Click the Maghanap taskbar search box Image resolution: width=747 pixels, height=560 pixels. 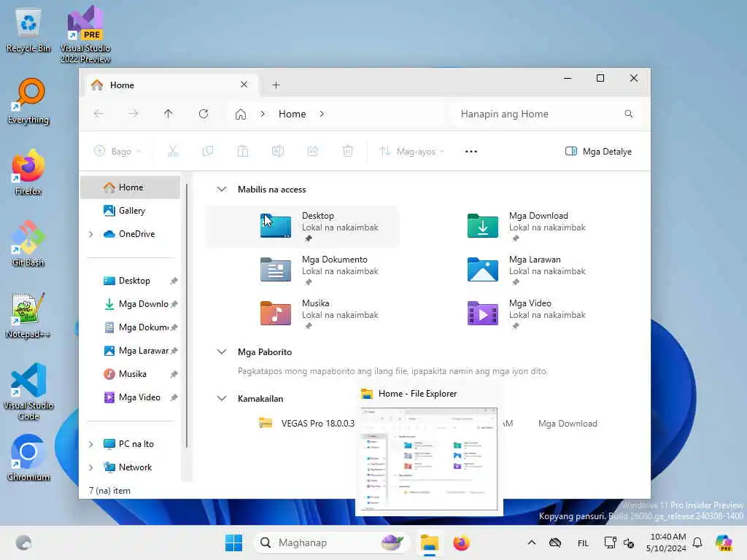tap(332, 542)
